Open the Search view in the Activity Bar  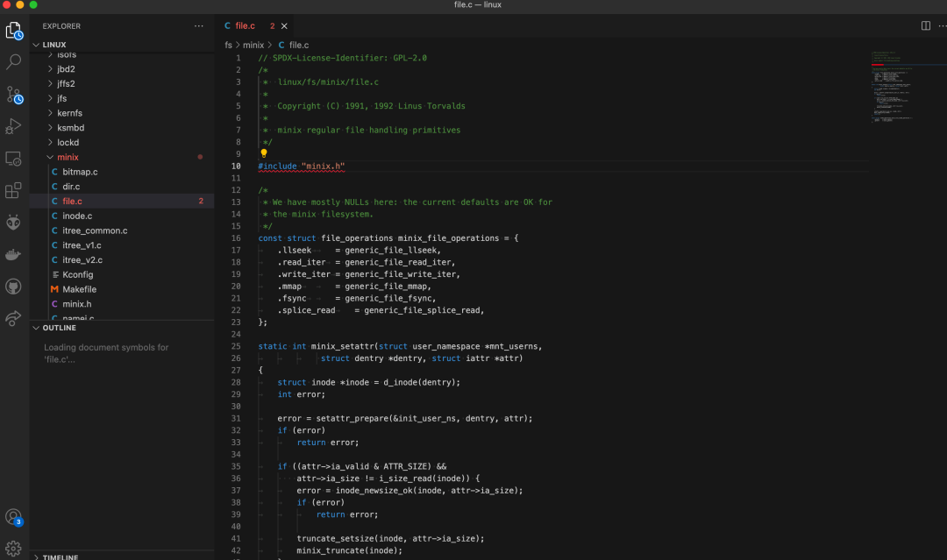[x=13, y=62]
